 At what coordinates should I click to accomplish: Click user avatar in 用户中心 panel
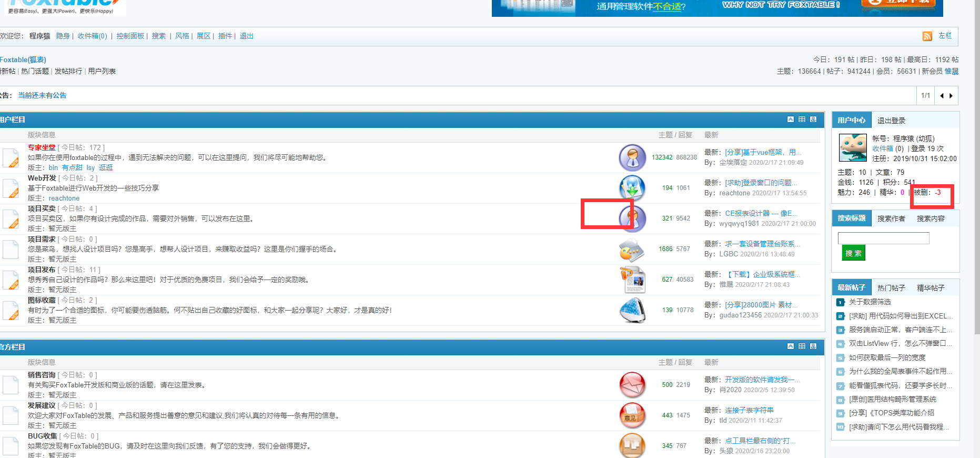point(853,147)
